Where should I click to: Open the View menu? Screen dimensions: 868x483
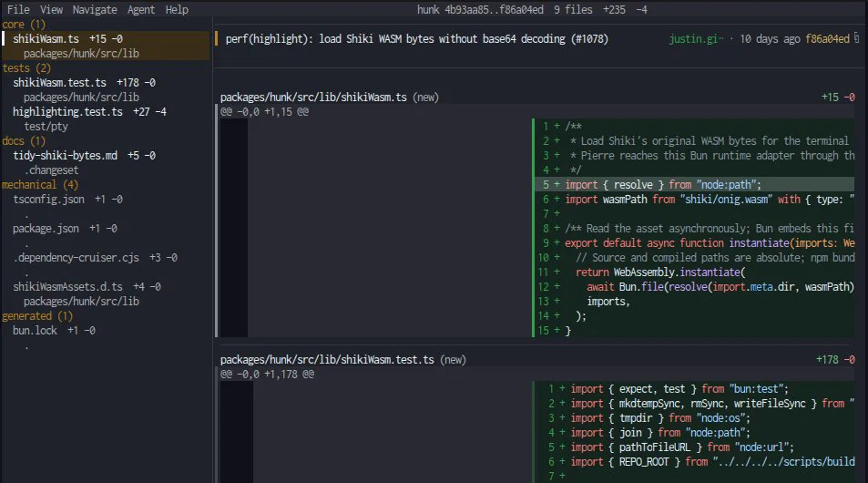[x=52, y=9]
